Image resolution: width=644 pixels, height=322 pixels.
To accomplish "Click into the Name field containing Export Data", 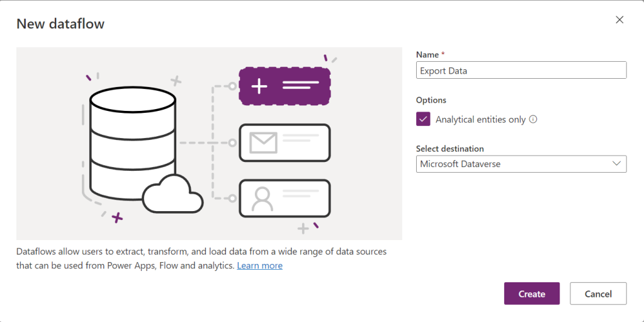I will 521,70.
